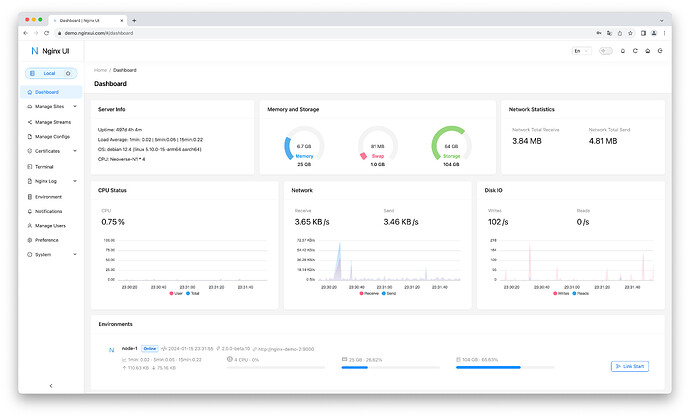Click the Manage Configs file icon
The width and height of the screenshot is (690, 417).
pyautogui.click(x=30, y=136)
